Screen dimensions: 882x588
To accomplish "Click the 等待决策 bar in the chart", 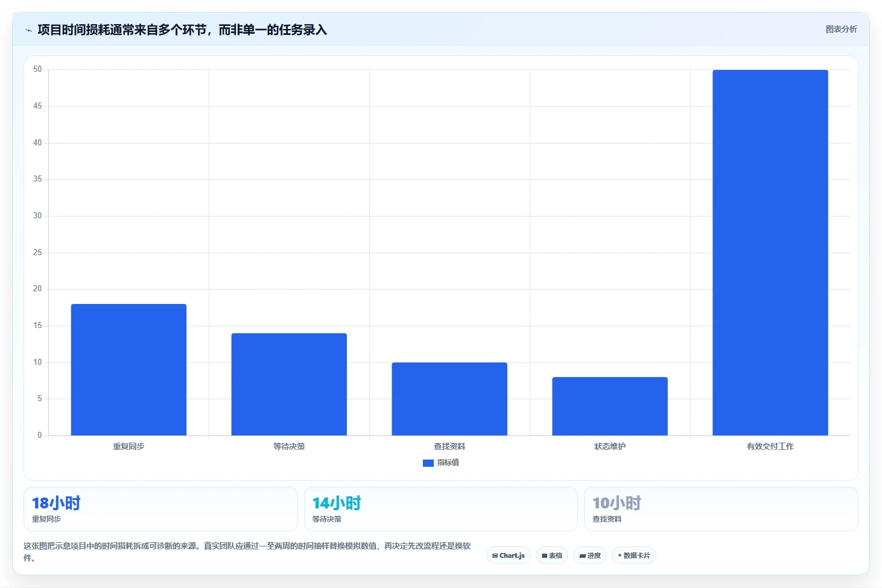I will pos(289,384).
